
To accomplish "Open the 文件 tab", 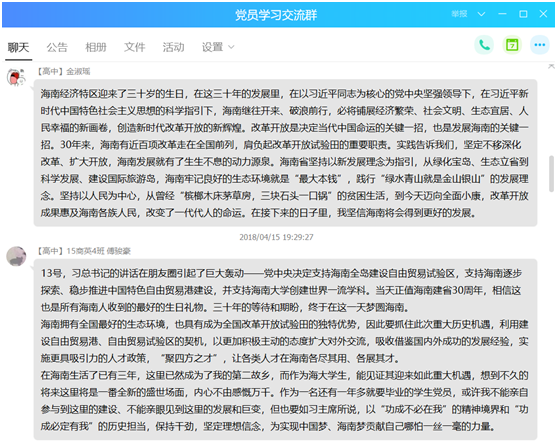I will pyautogui.click(x=134, y=47).
